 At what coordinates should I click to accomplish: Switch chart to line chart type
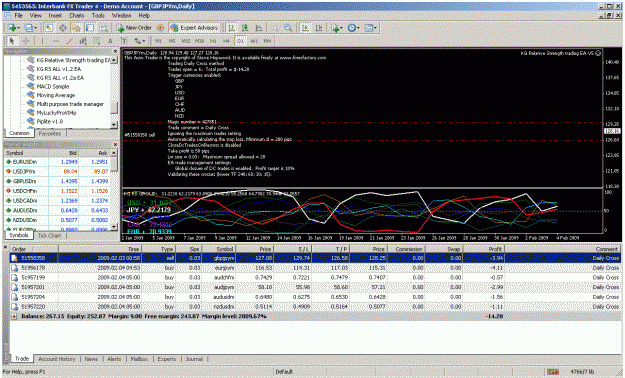(x=259, y=28)
